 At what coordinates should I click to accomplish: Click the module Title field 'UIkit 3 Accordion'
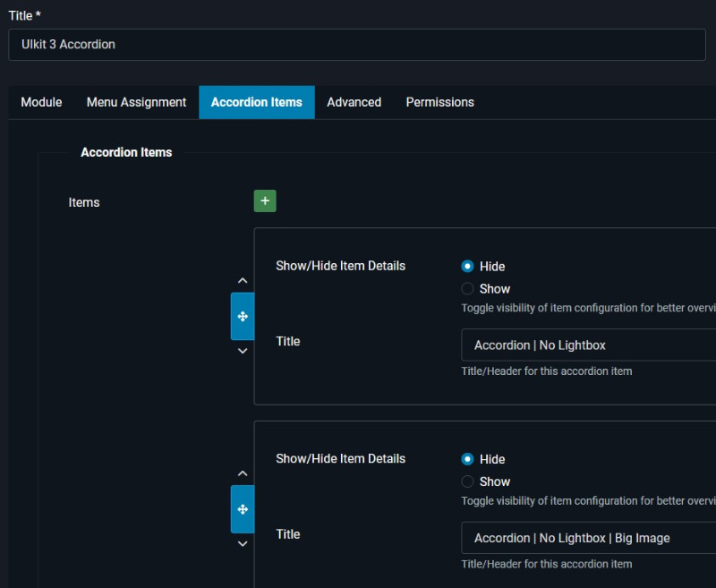click(358, 45)
